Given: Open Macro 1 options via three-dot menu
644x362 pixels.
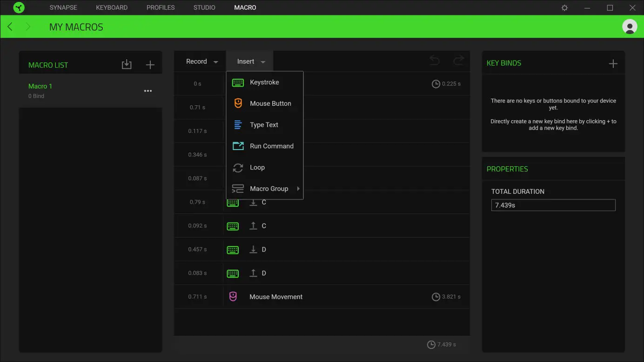Looking at the screenshot, I should [148, 90].
